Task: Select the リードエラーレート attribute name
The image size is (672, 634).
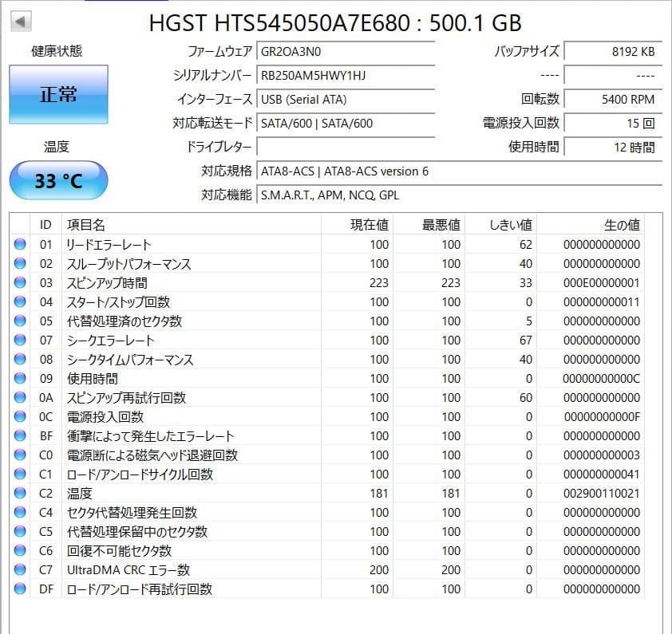Action: point(109,245)
